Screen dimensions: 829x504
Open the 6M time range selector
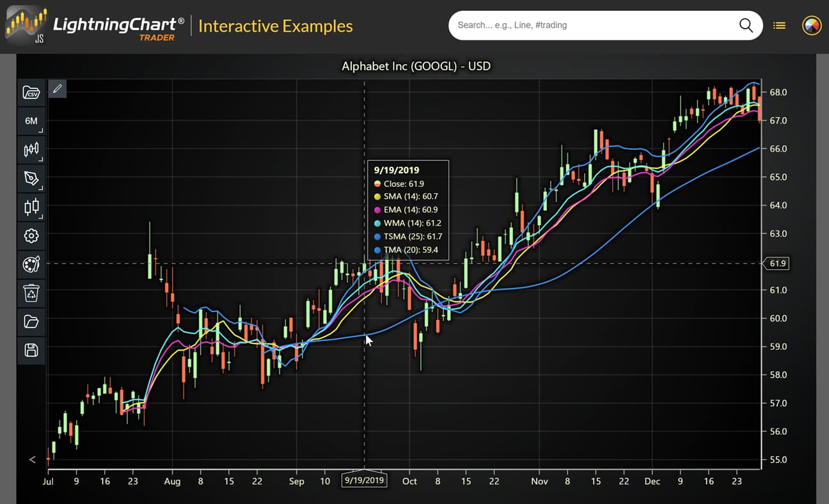pyautogui.click(x=31, y=121)
